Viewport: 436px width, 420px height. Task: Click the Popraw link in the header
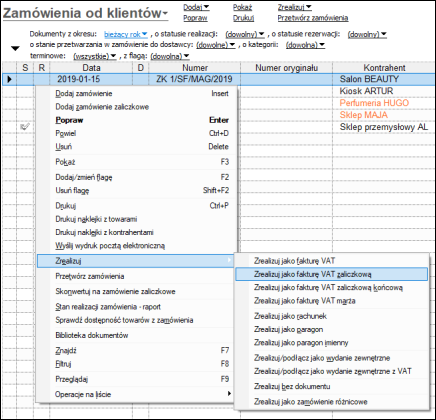point(195,18)
